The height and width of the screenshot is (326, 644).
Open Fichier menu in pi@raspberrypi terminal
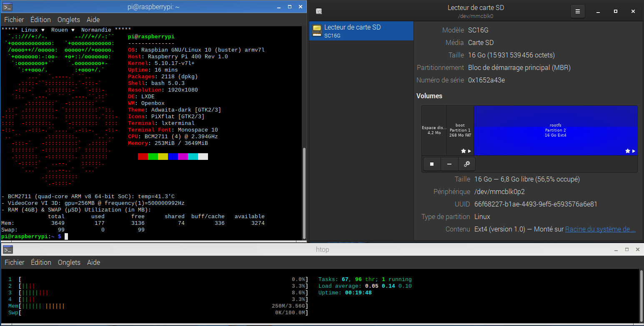point(14,20)
